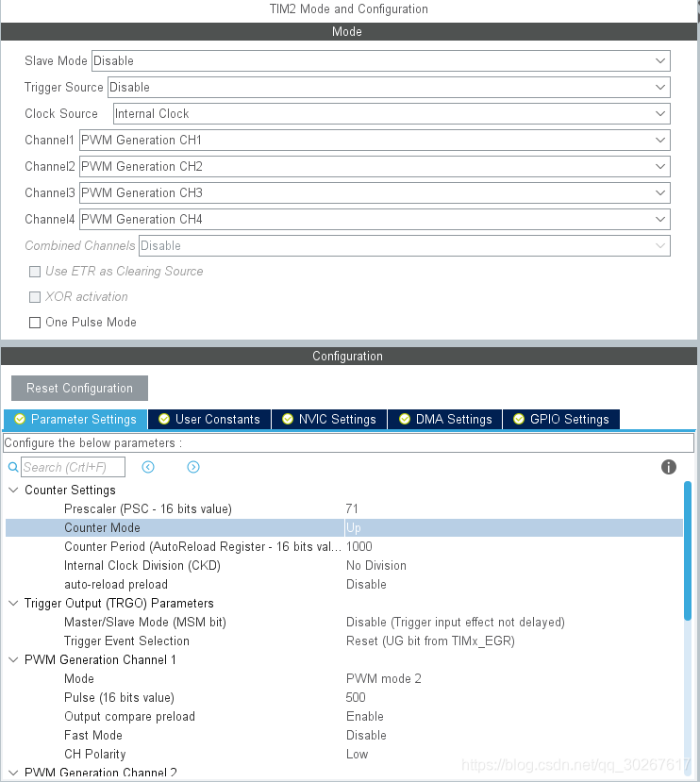
Task: Select Pulse value 500
Action: [x=356, y=697]
